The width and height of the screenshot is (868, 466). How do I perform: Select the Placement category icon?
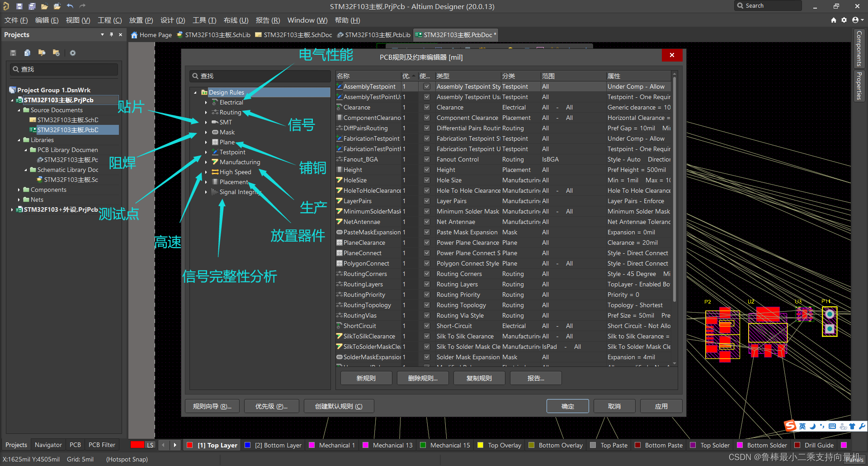click(x=215, y=182)
